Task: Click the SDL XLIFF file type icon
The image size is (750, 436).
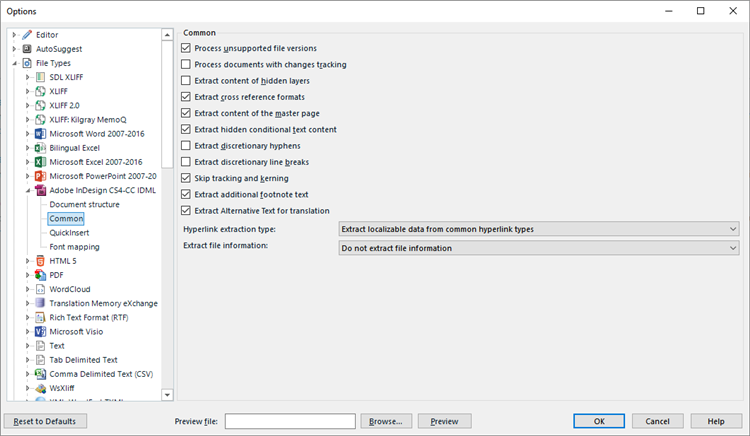Action: click(x=41, y=77)
